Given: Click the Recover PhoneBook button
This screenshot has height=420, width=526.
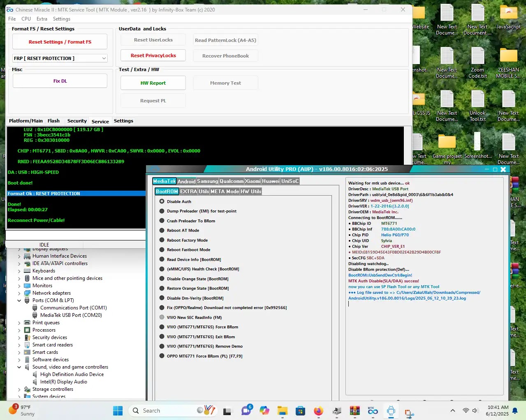Looking at the screenshot, I should [x=225, y=56].
